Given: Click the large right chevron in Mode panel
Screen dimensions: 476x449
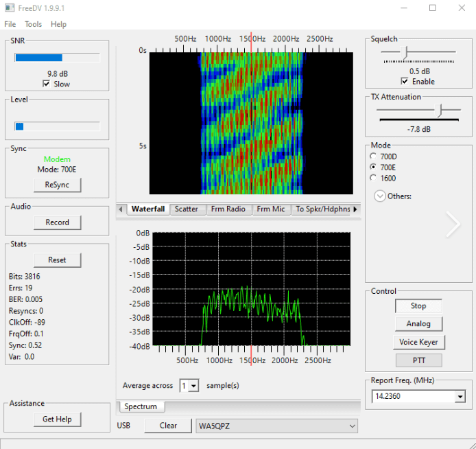Looking at the screenshot, I should pos(453,224).
